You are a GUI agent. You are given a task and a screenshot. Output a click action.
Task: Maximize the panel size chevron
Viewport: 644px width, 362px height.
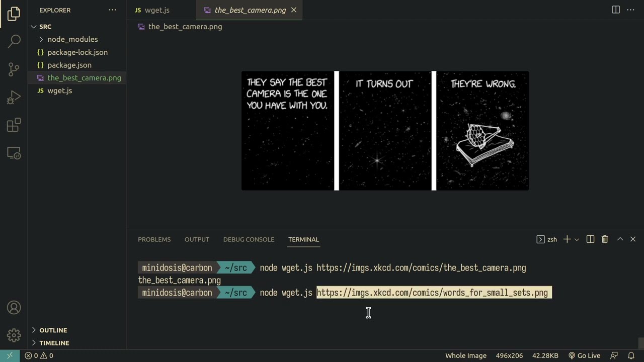[620, 239]
